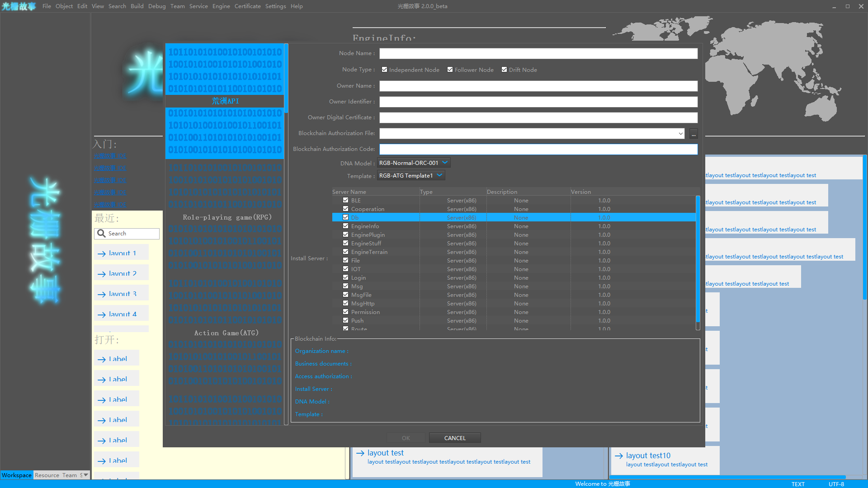Screen dimensions: 868x488
Task: Open the File menu
Action: click(47, 6)
